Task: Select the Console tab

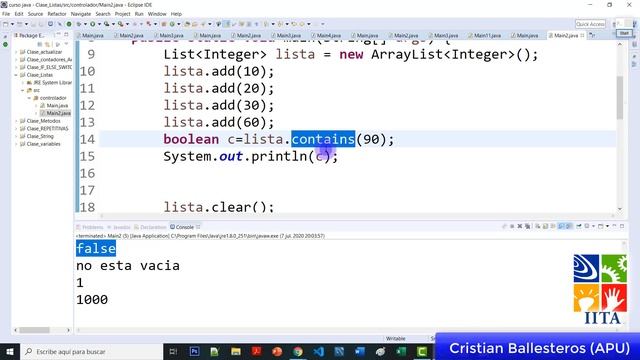Action: (x=184, y=227)
